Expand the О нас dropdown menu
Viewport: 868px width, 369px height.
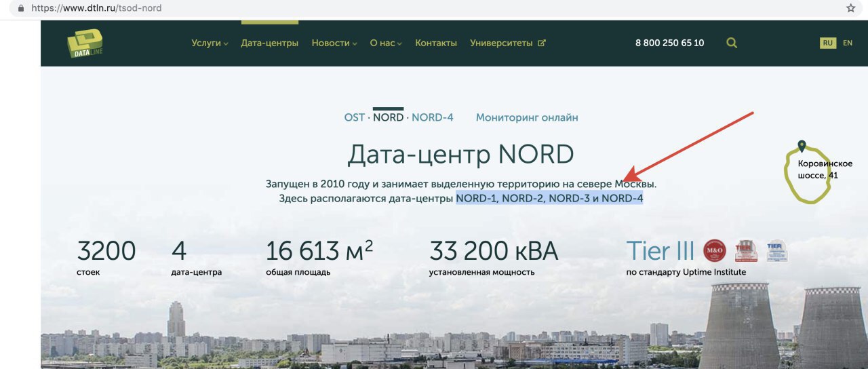[386, 43]
